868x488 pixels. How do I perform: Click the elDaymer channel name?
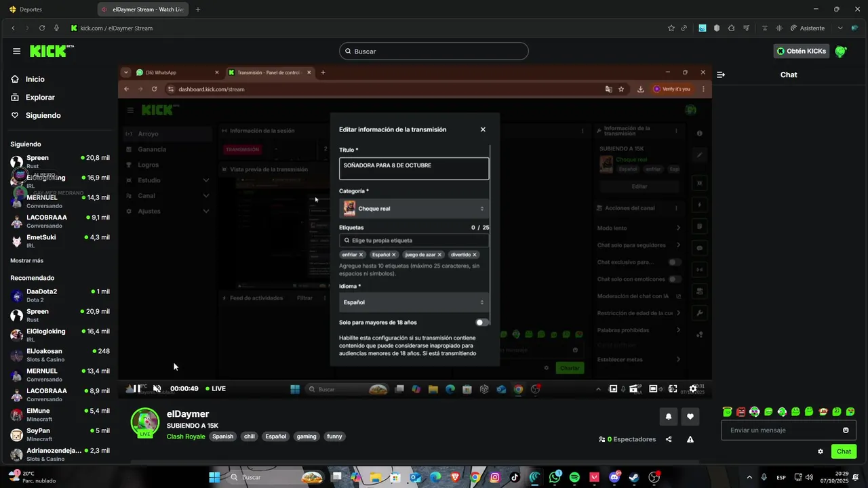pyautogui.click(x=188, y=414)
